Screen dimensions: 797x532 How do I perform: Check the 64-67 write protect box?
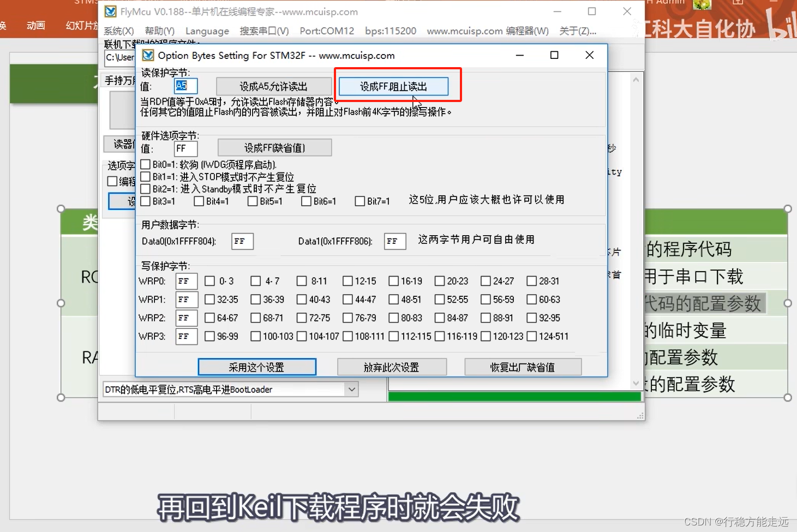(209, 318)
